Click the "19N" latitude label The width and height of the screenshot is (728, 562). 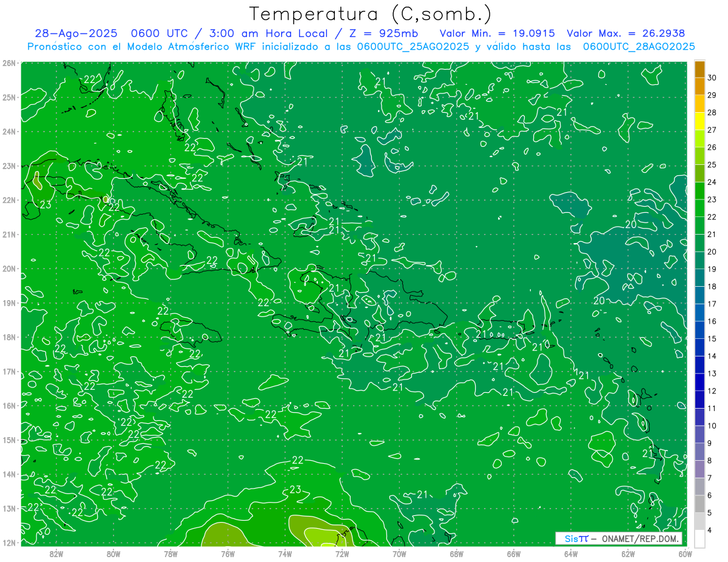pos(9,303)
